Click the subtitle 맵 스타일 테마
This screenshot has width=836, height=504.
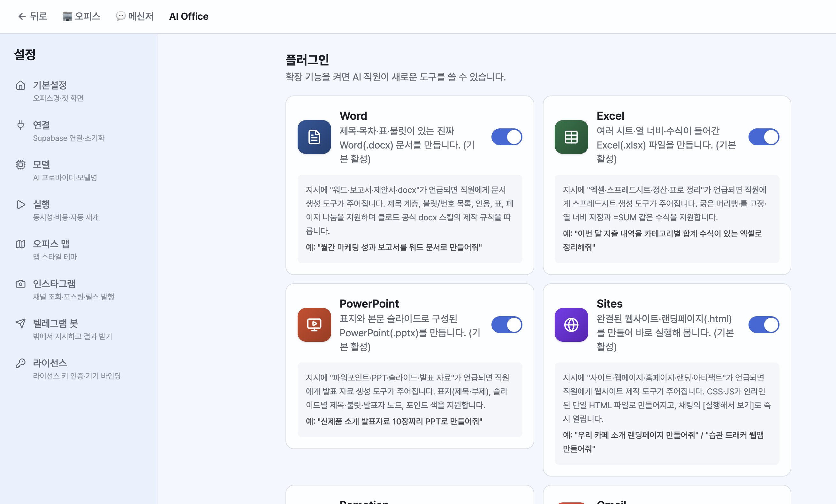(x=55, y=257)
